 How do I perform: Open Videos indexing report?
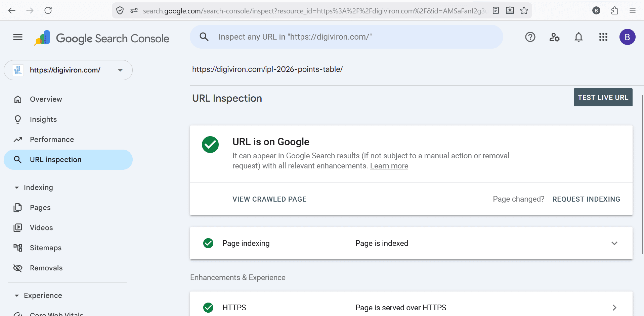pyautogui.click(x=68, y=228)
